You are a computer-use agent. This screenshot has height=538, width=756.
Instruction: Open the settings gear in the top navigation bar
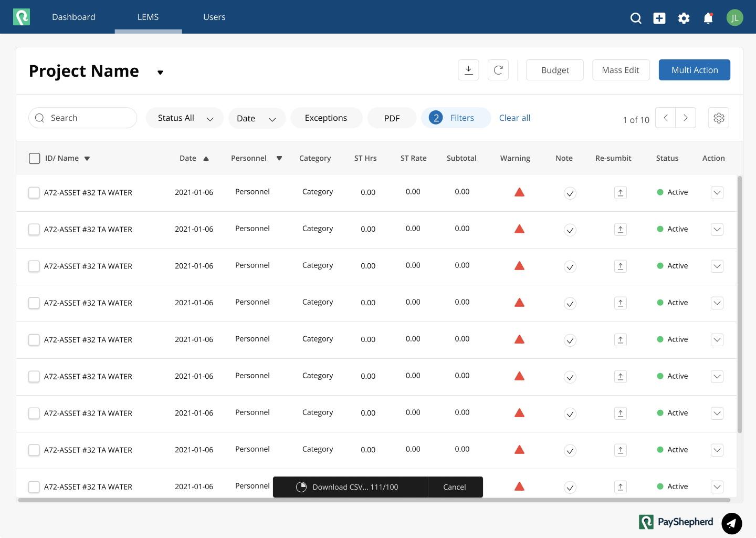click(x=684, y=18)
